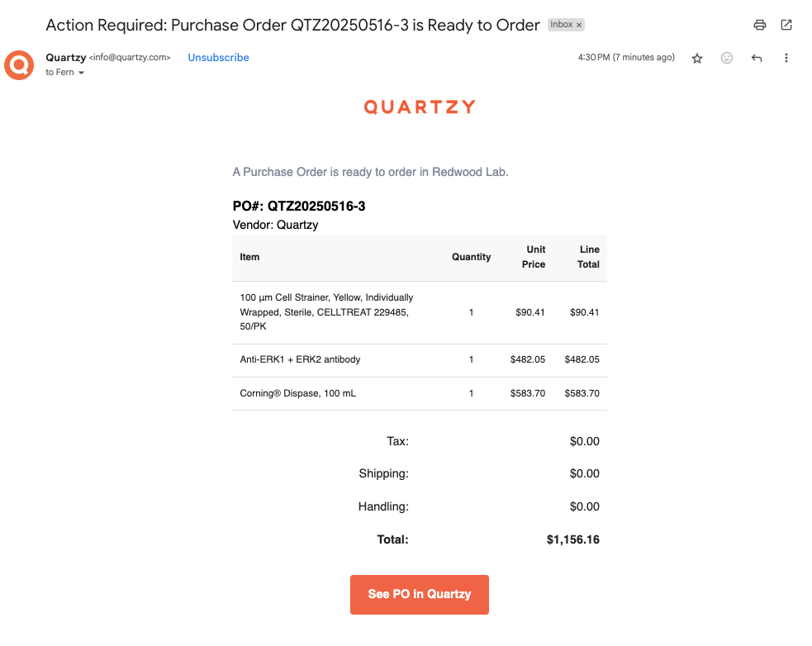Click the Quartzy sender avatar
812x646 pixels.
coord(19,65)
